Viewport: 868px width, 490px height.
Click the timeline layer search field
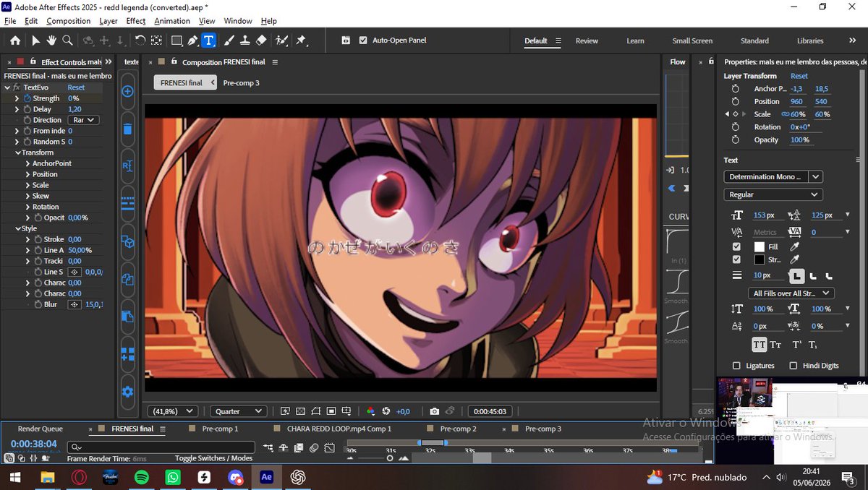pyautogui.click(x=161, y=447)
